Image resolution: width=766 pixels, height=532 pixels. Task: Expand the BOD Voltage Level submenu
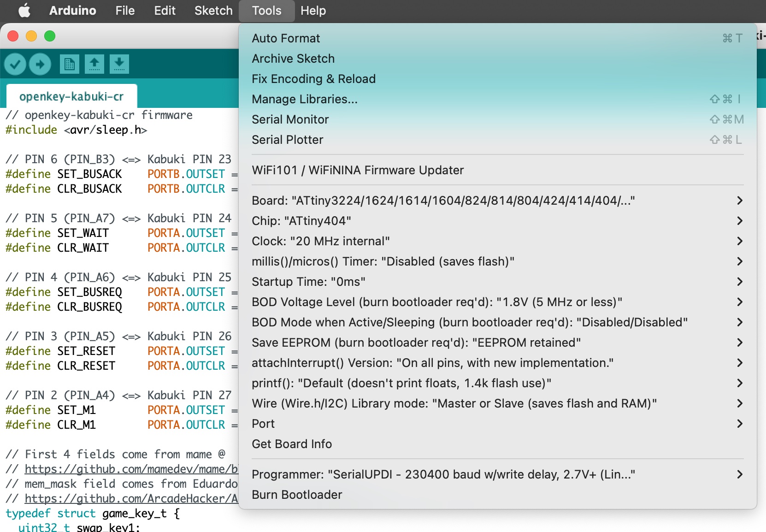click(x=498, y=302)
